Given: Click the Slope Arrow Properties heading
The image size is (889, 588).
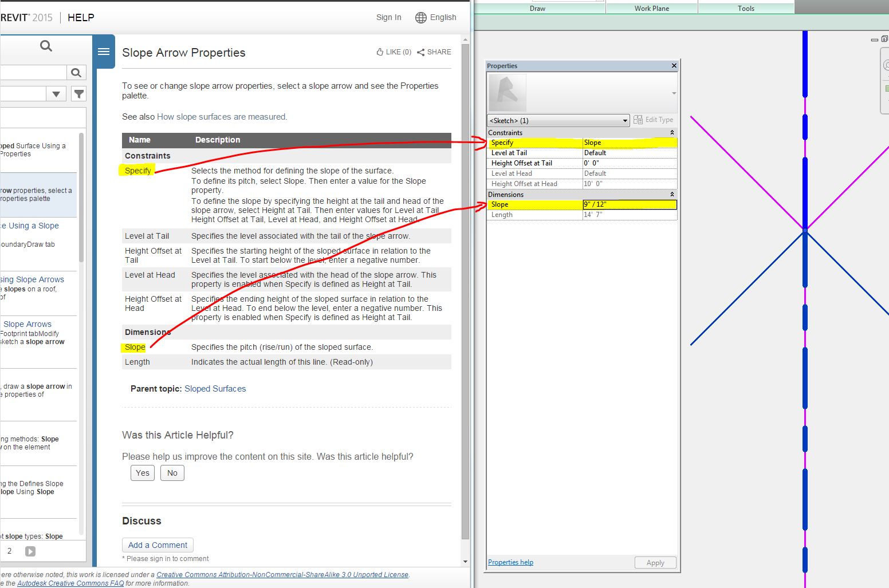Looking at the screenshot, I should [x=184, y=53].
